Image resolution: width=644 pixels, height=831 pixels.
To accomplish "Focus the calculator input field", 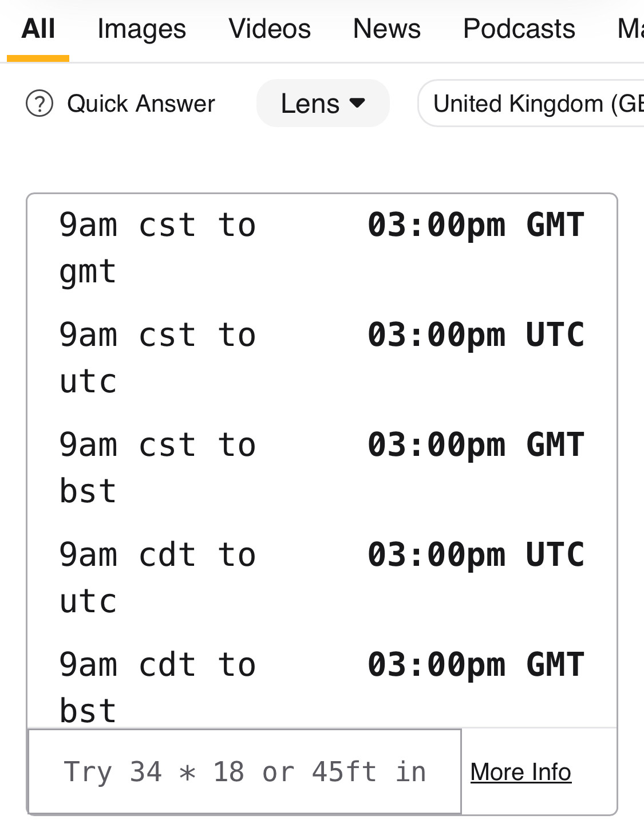I will [x=244, y=771].
